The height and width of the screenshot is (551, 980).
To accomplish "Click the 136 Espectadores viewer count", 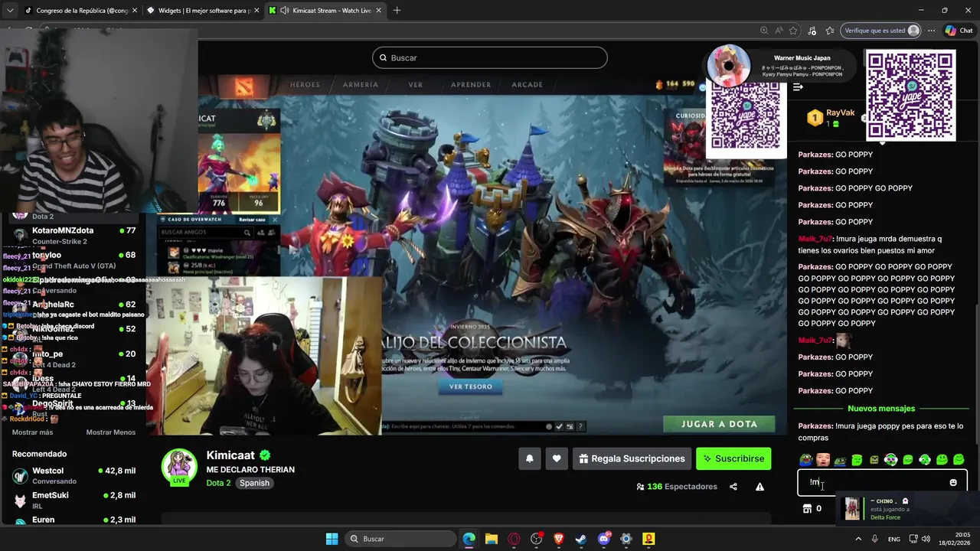I will 677,487.
